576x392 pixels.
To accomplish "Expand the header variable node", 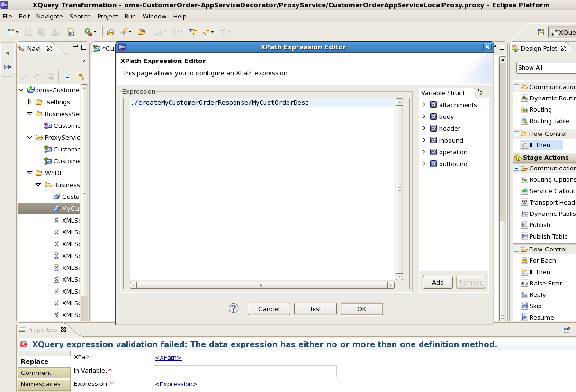I will coord(424,128).
